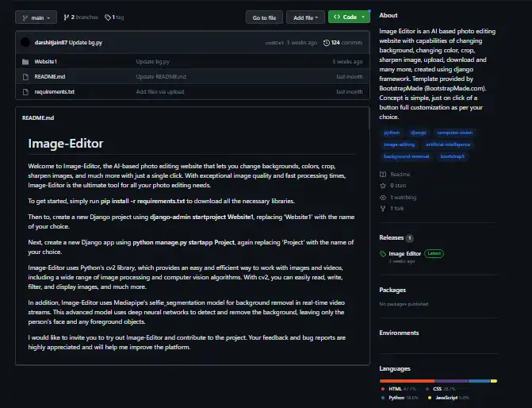Open the Readme link in About
This screenshot has height=408, width=532.
400,175
